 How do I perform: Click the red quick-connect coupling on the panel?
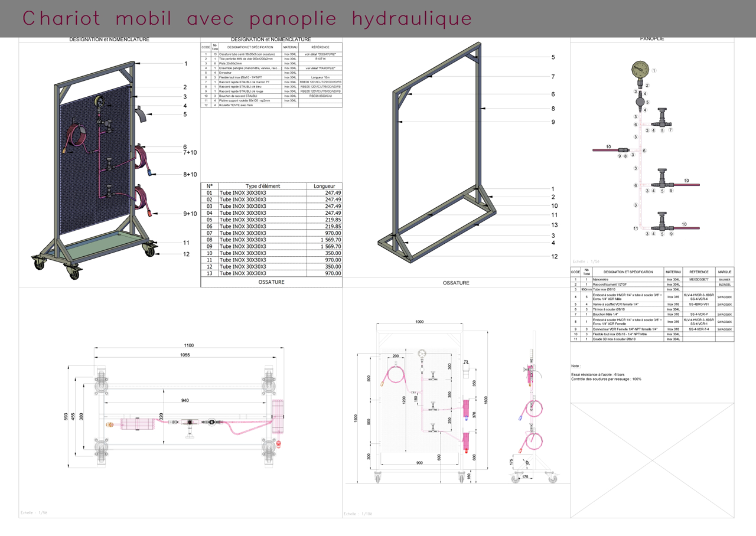pyautogui.click(x=150, y=213)
